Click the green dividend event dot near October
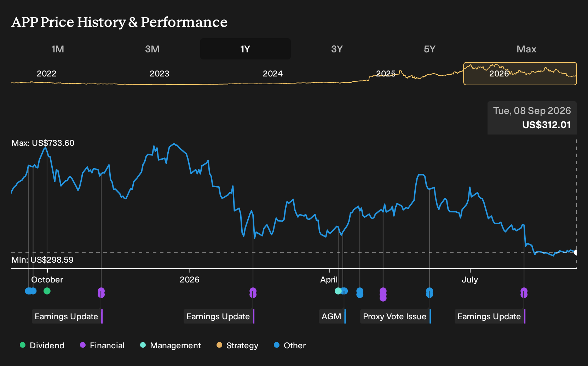 click(47, 291)
